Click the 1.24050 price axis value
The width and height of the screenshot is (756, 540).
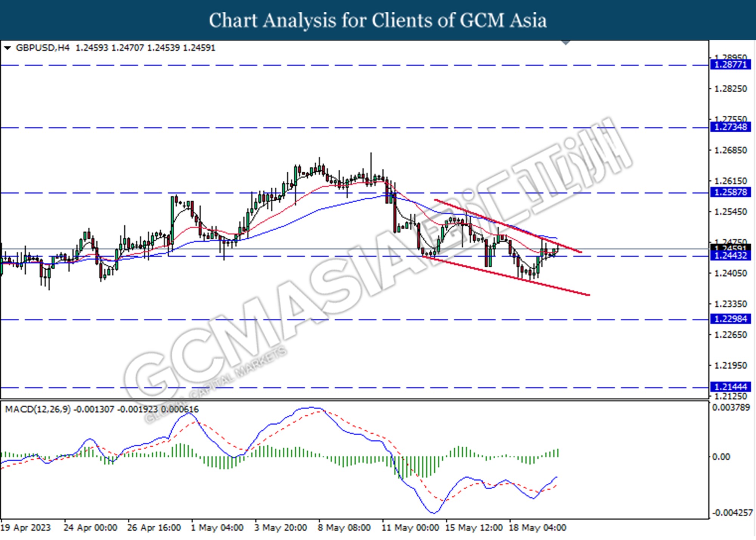pyautogui.click(x=730, y=273)
